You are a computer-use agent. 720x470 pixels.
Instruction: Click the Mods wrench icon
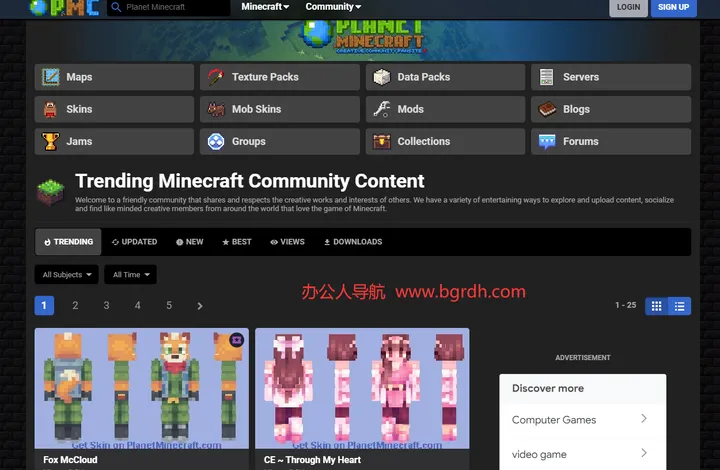(382, 109)
